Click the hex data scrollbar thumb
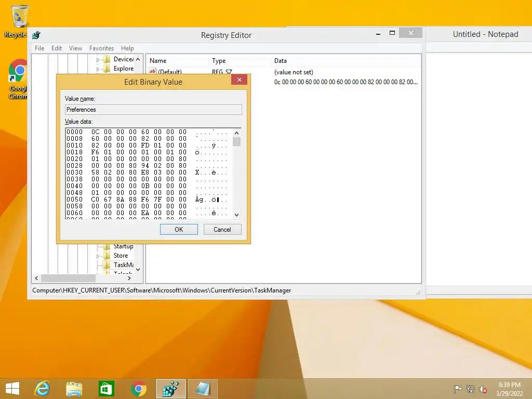 237,141
